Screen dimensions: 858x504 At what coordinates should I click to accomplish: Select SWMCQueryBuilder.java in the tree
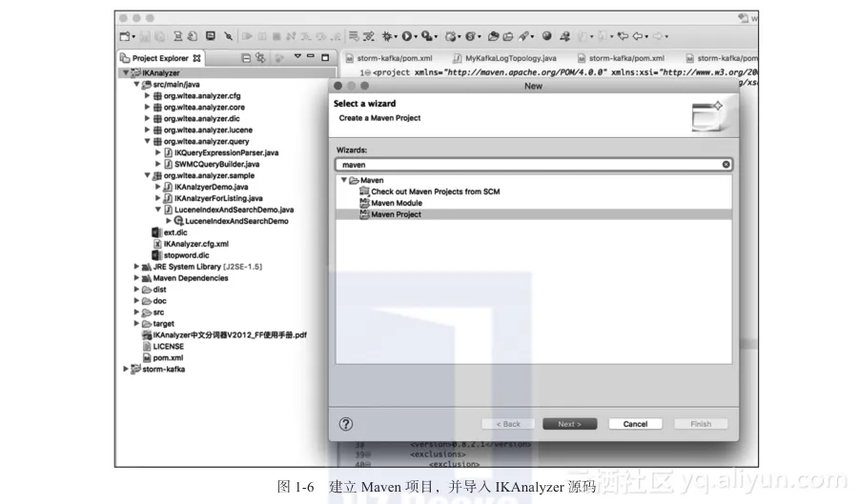point(216,164)
